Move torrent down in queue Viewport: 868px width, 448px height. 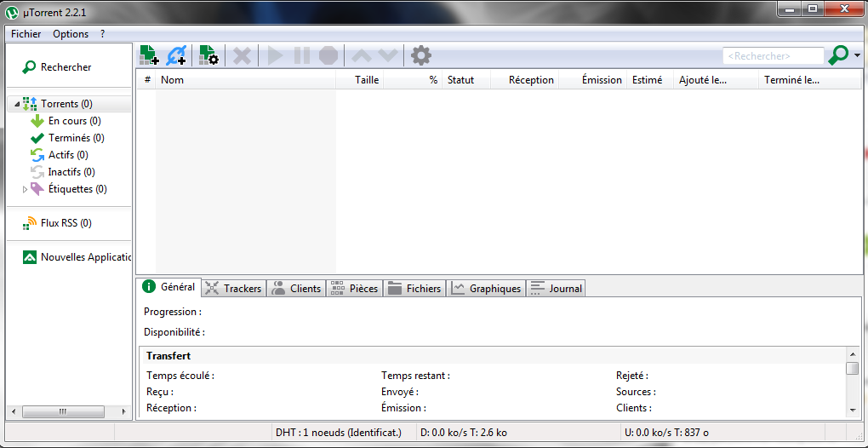387,55
